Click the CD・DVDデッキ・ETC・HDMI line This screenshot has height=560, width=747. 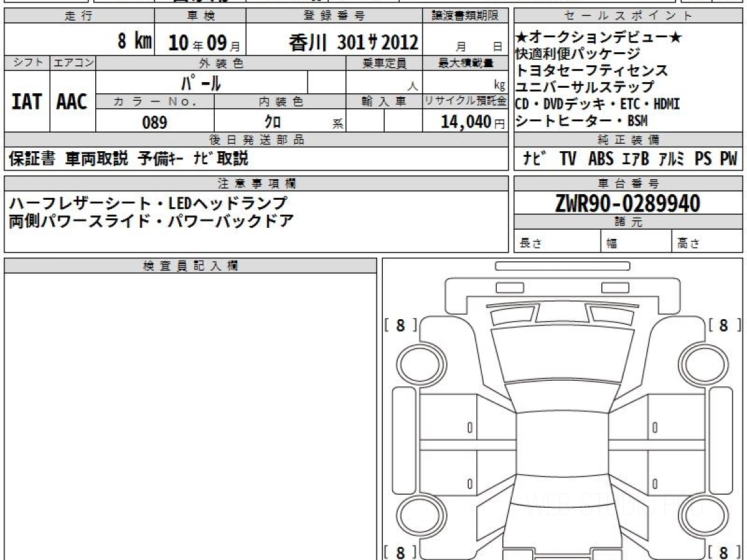point(598,103)
